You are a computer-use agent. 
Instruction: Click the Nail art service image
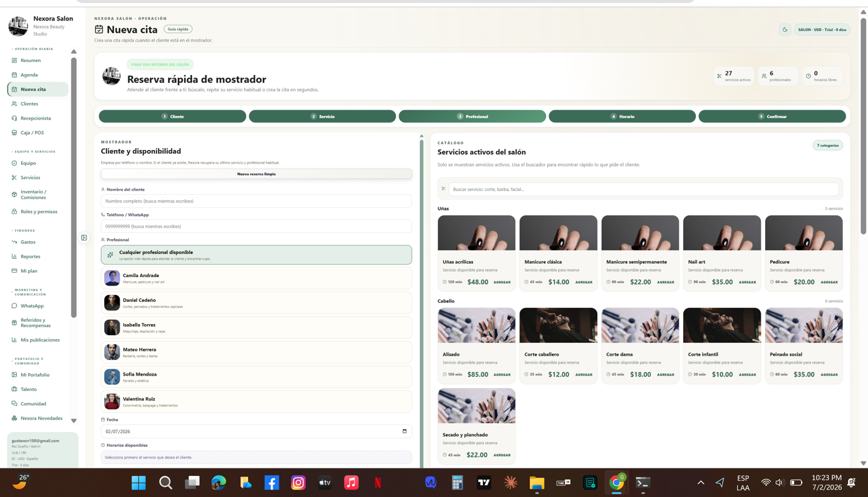722,233
